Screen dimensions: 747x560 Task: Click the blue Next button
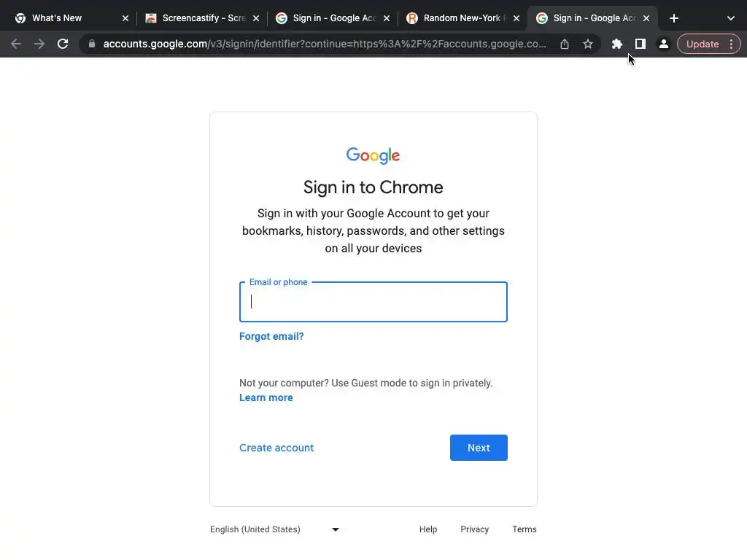479,448
